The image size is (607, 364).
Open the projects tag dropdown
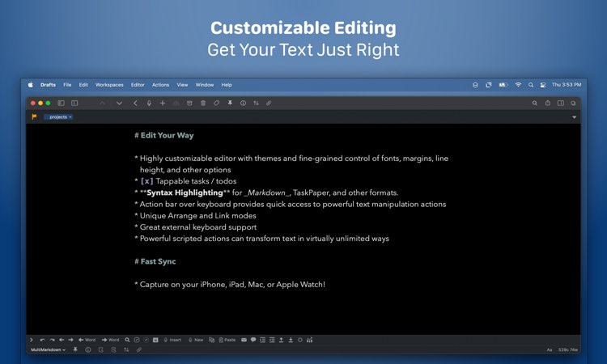[59, 116]
